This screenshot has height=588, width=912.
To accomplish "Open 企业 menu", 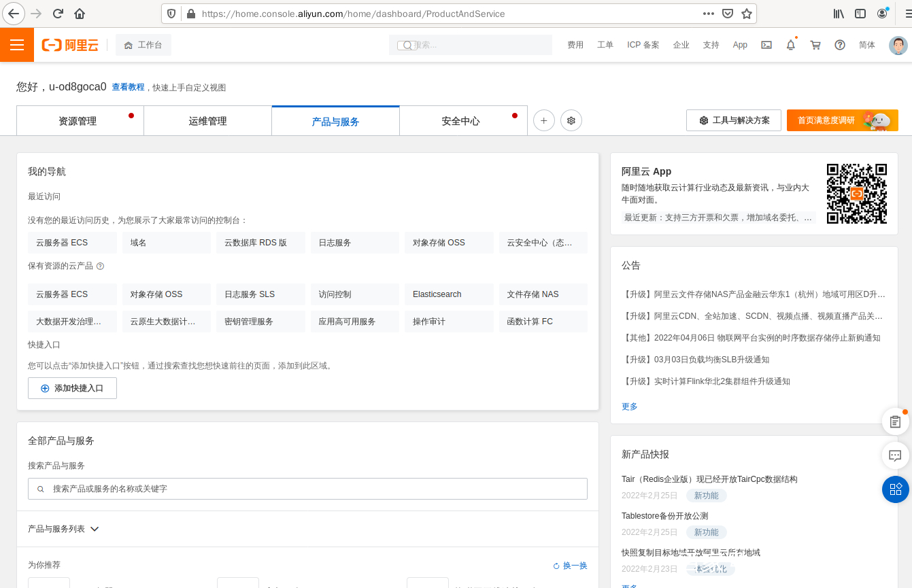I will coord(681,45).
